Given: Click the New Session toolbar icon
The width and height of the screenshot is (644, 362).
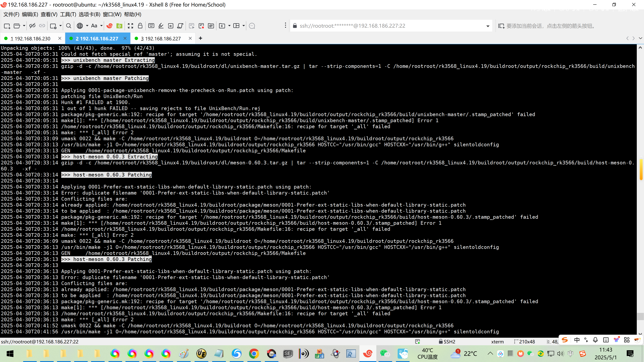Looking at the screenshot, I should pos(7,26).
